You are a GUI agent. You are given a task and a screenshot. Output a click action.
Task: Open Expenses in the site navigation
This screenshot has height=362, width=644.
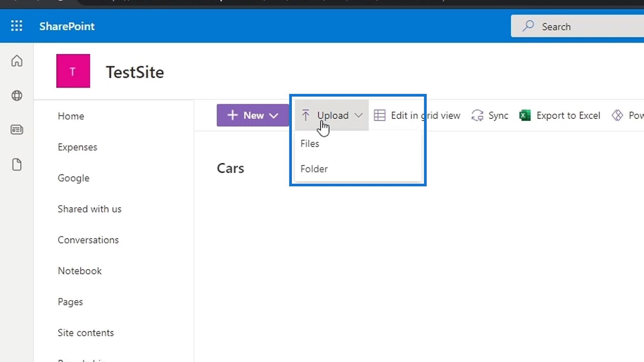[x=77, y=147]
